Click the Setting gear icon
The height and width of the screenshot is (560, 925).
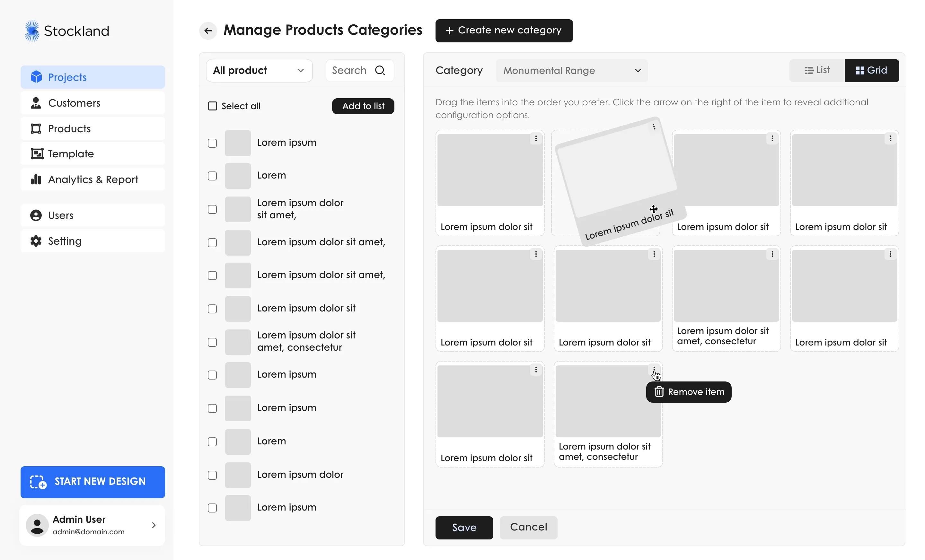pos(36,241)
